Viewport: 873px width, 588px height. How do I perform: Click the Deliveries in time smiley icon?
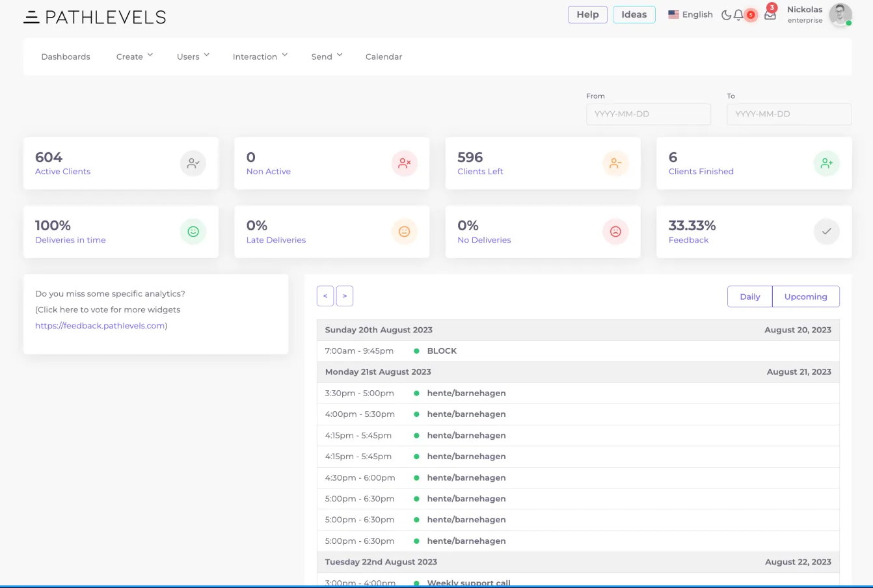[193, 232]
